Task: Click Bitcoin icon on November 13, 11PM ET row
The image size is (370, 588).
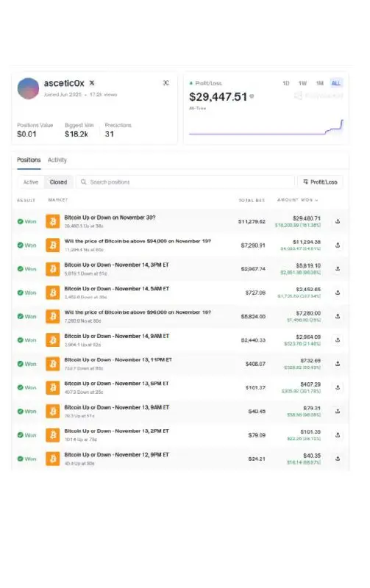Action: tap(53, 364)
